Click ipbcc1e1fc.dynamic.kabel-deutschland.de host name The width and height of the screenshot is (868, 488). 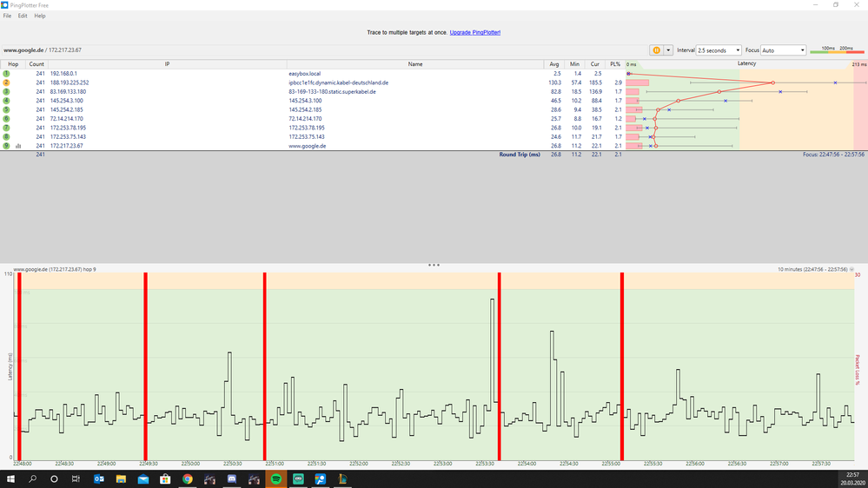pyautogui.click(x=338, y=82)
